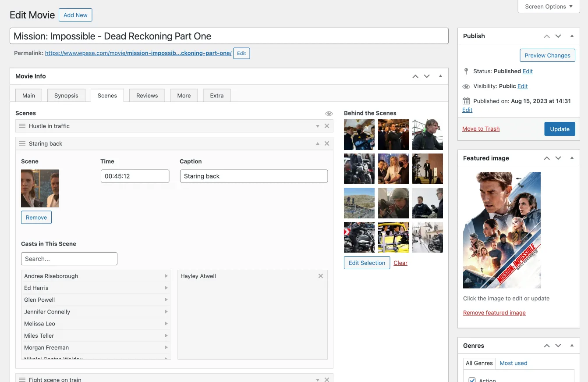This screenshot has height=382, width=588.
Task: Click the Status pin icon in Publish
Action: [x=466, y=71]
